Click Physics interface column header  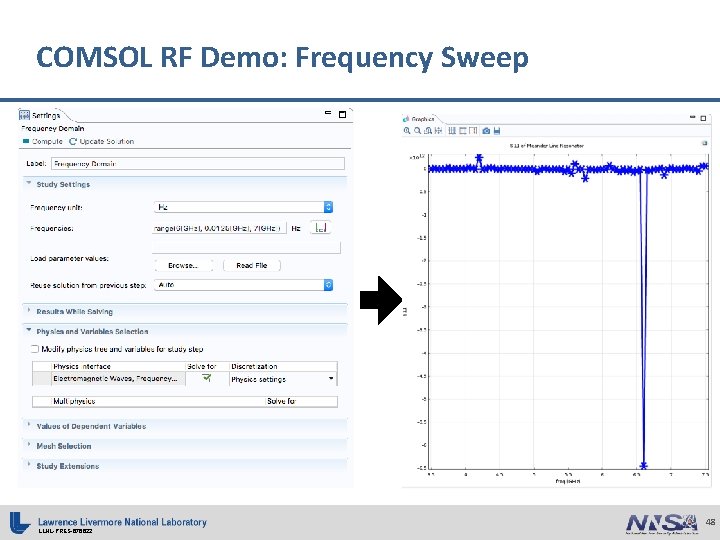[x=118, y=366]
